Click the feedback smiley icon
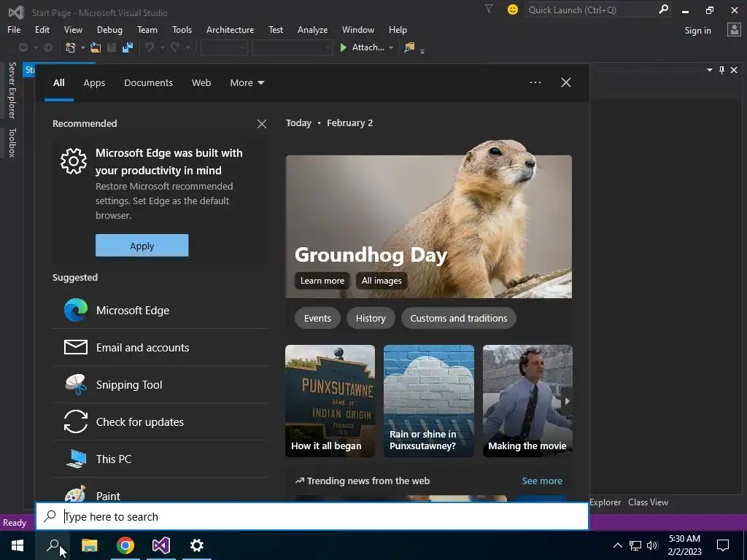The height and width of the screenshot is (560, 747). pyautogui.click(x=513, y=9)
